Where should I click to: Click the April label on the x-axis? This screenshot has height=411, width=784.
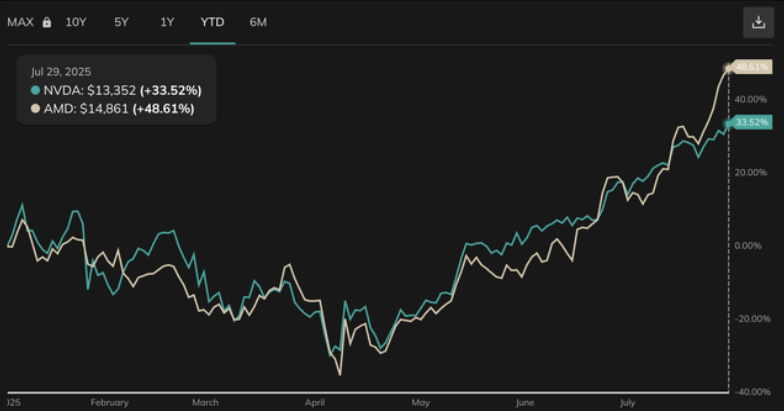314,402
